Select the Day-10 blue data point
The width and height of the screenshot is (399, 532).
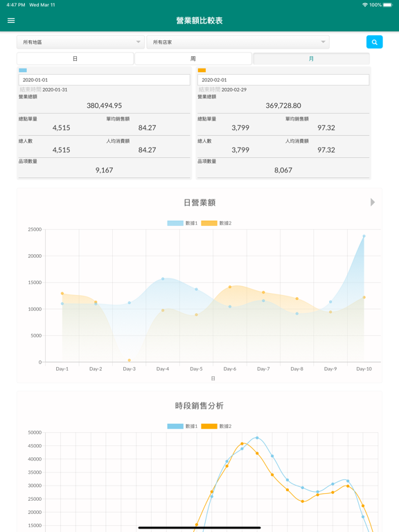(364, 236)
